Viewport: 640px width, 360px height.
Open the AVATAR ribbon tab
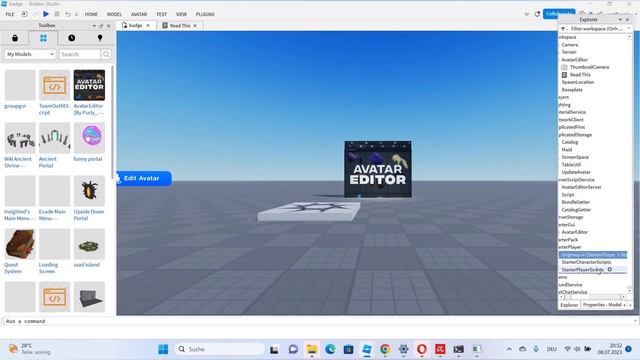pyautogui.click(x=139, y=14)
